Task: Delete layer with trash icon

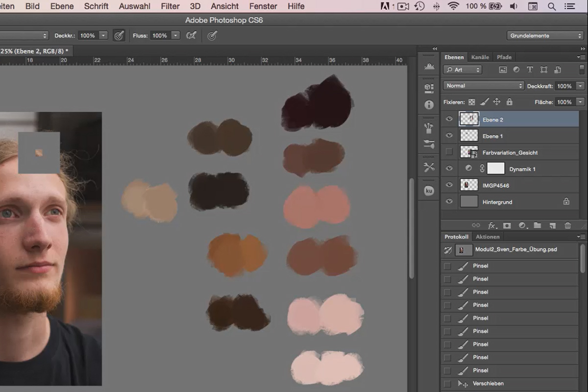Action: click(568, 225)
